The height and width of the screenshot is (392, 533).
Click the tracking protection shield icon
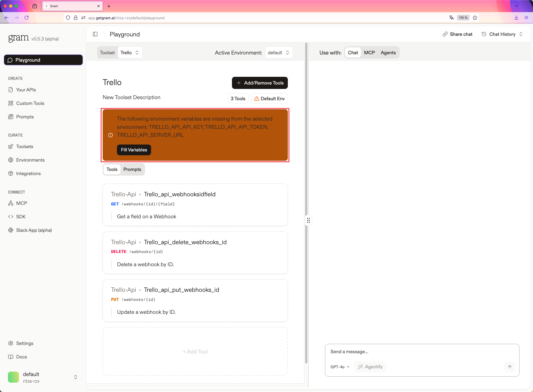(68, 18)
